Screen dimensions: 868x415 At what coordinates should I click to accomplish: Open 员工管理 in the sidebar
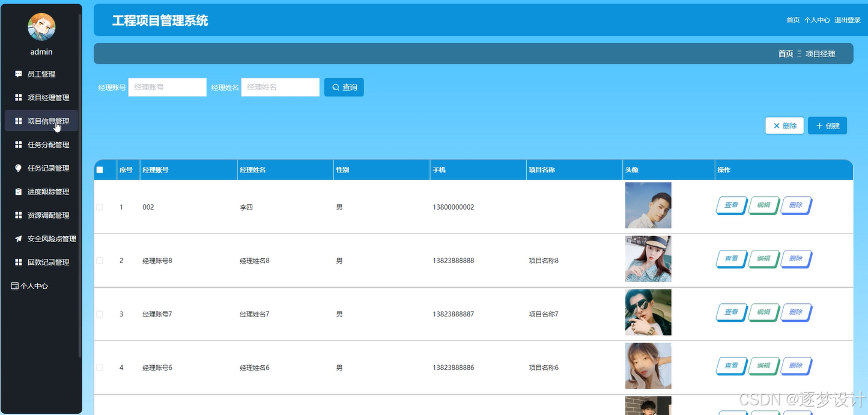[41, 74]
